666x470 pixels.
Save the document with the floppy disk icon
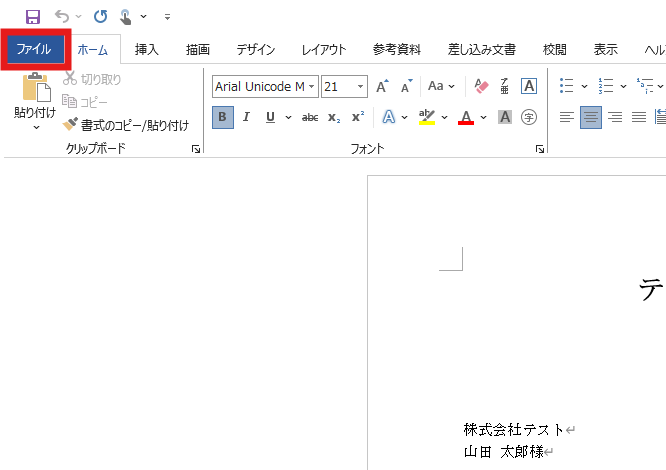pos(33,17)
